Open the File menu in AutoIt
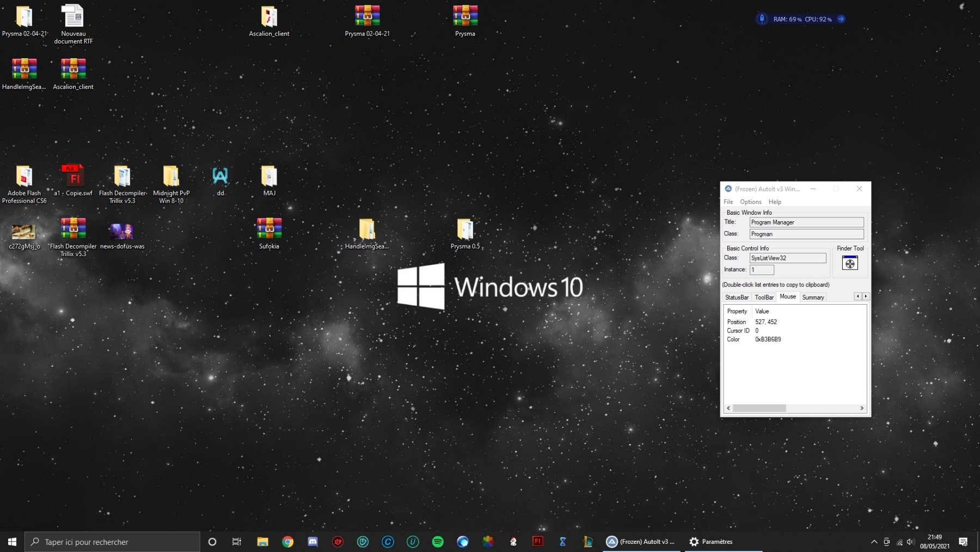The image size is (980, 552). (728, 202)
